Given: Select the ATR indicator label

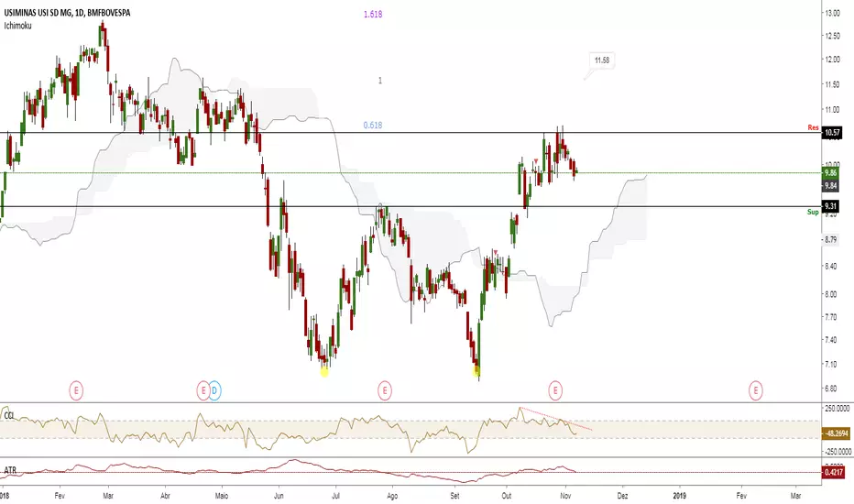Looking at the screenshot, I should [x=10, y=470].
